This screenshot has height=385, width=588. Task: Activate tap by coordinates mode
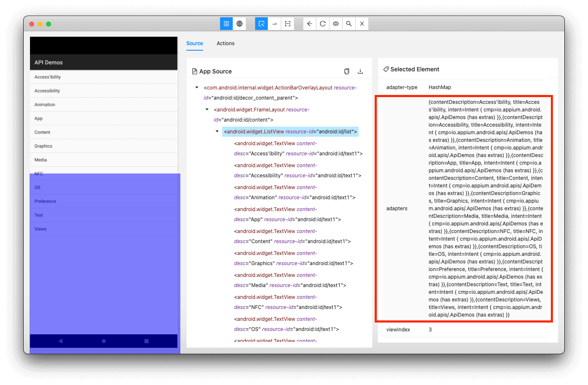coord(288,24)
